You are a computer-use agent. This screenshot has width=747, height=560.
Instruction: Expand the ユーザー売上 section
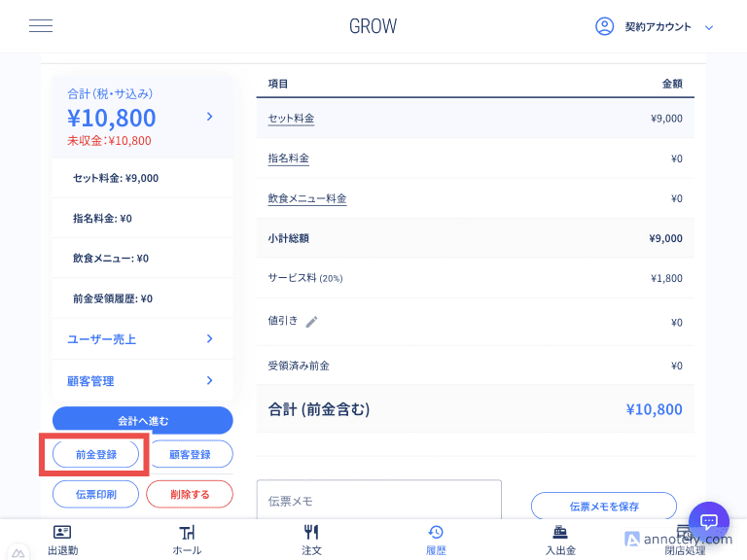(142, 338)
